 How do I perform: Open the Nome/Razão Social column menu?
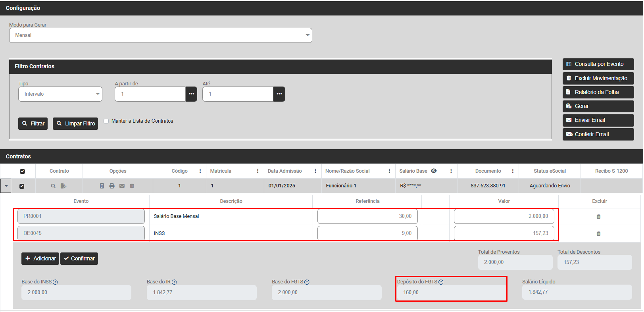(x=389, y=171)
